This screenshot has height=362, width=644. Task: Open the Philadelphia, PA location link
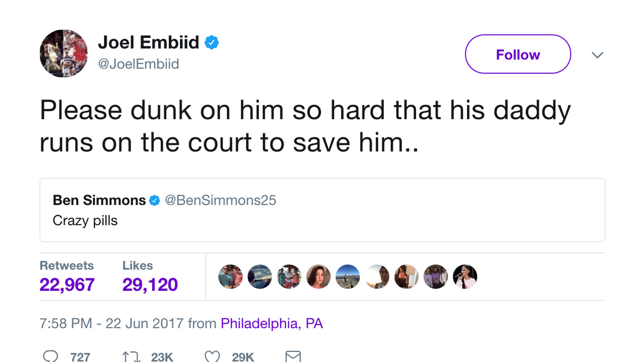[272, 323]
